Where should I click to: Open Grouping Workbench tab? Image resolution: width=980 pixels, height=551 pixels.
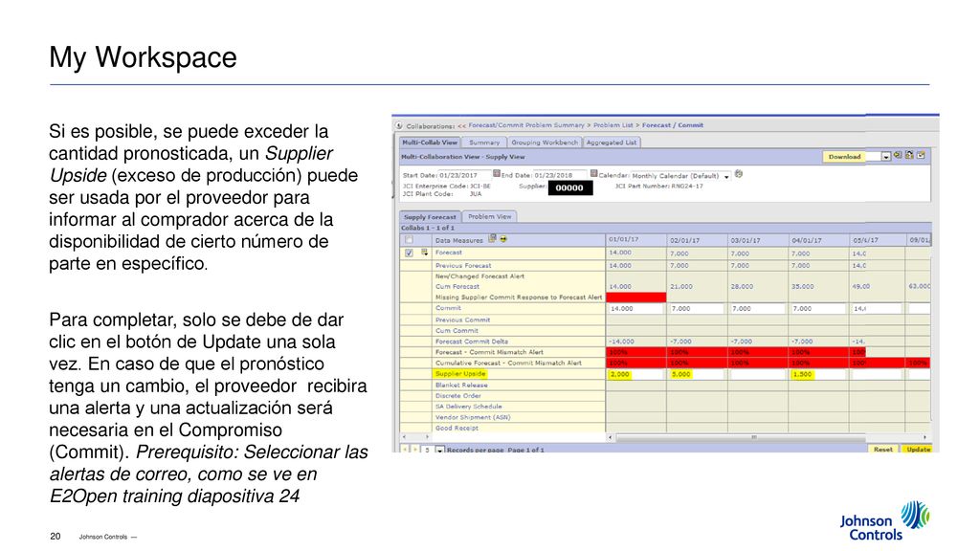(x=545, y=143)
